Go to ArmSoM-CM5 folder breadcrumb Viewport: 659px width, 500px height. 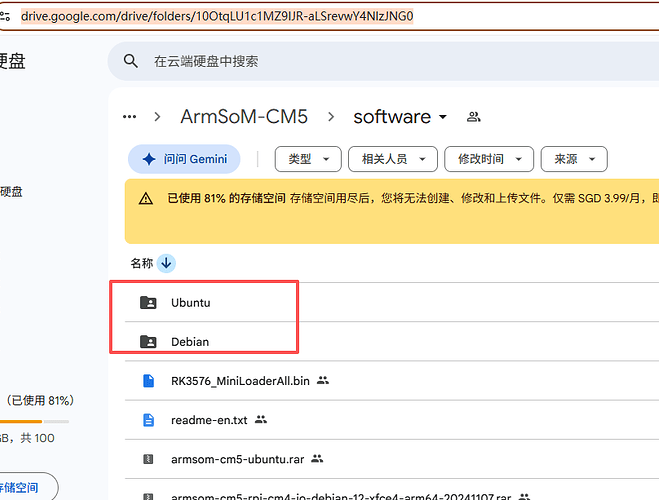point(244,117)
